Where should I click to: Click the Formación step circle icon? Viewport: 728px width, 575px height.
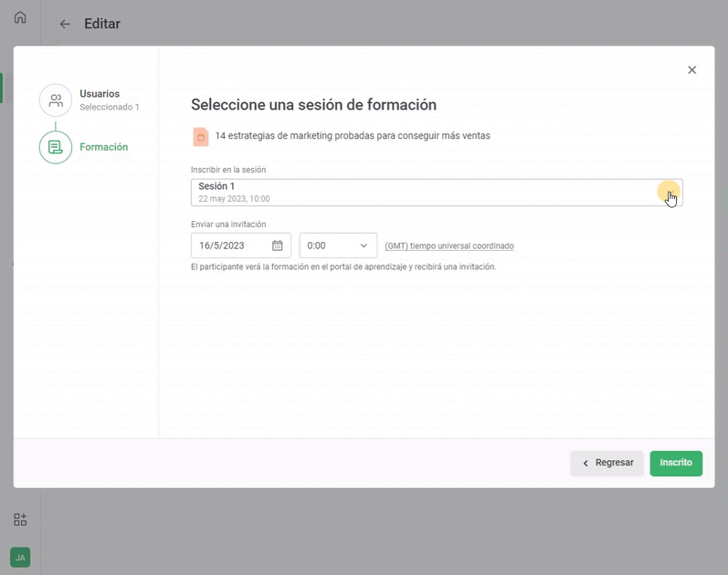tap(56, 147)
